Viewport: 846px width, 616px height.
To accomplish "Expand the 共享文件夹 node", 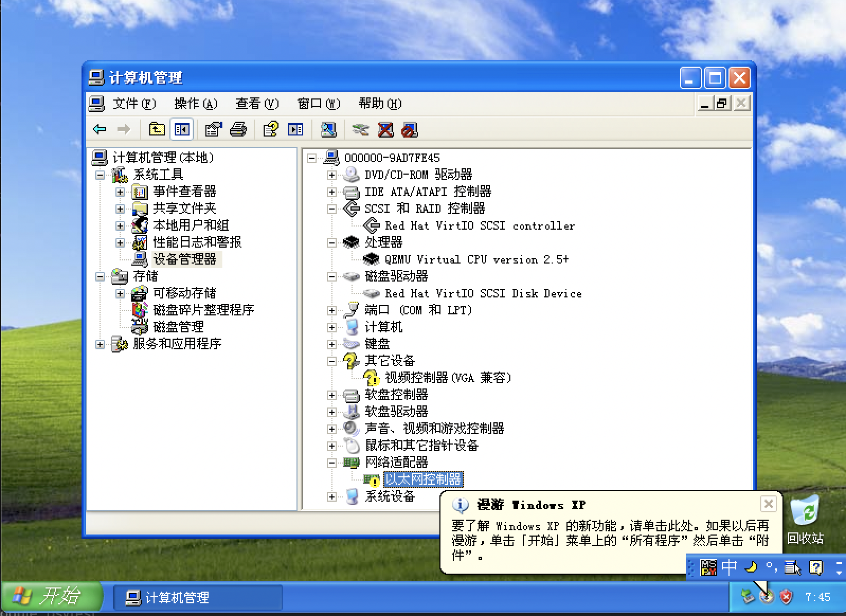I will pyautogui.click(x=120, y=209).
